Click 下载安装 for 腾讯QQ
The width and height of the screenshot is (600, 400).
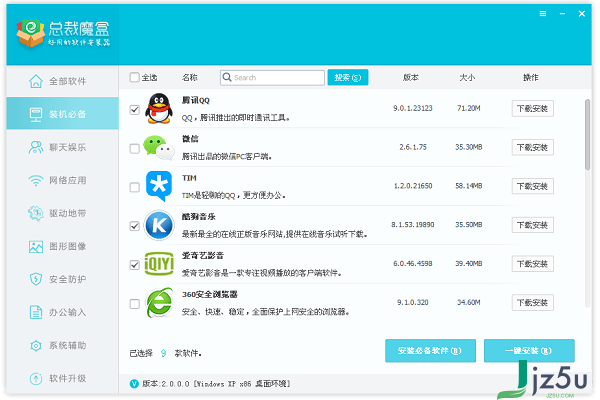(532, 109)
